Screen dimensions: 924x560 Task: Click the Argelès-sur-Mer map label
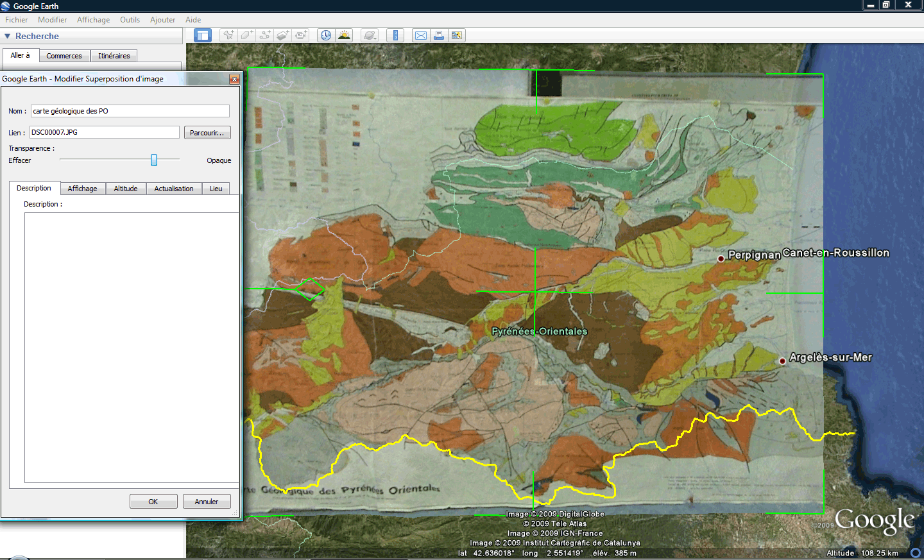(x=831, y=357)
